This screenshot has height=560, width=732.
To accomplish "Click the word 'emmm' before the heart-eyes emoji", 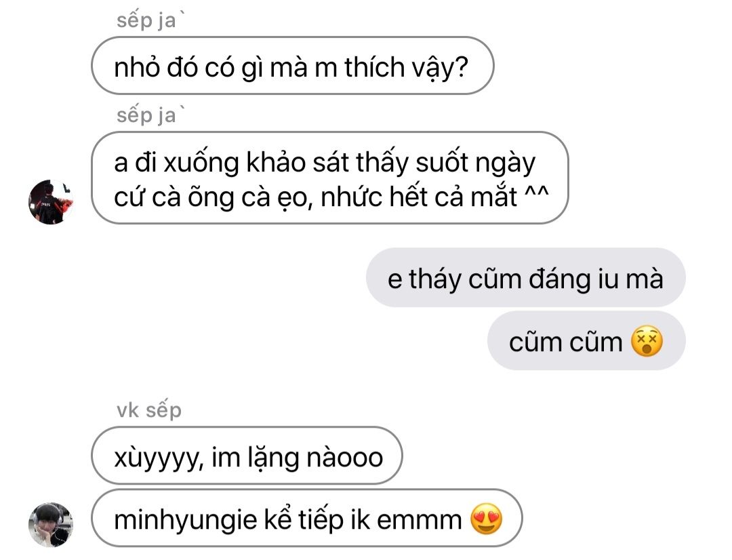I will [x=419, y=520].
